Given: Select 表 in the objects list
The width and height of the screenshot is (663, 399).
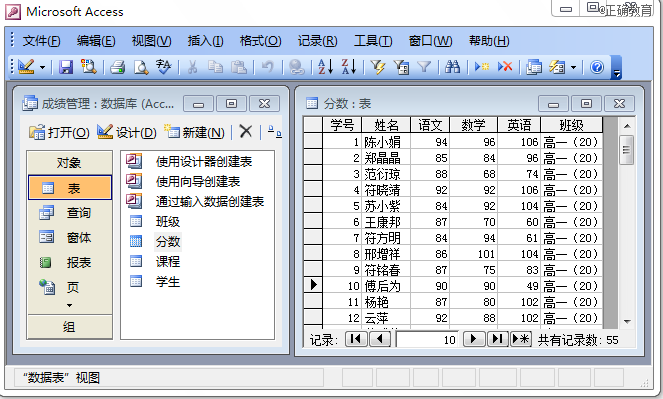Looking at the screenshot, I should coord(70,188).
